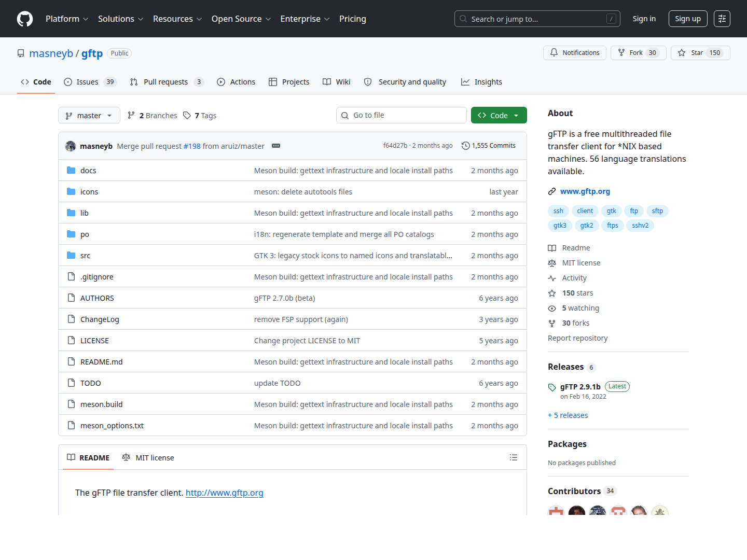The width and height of the screenshot is (747, 560).
Task: Click the commit details ellipsis icon
Action: coord(276,146)
